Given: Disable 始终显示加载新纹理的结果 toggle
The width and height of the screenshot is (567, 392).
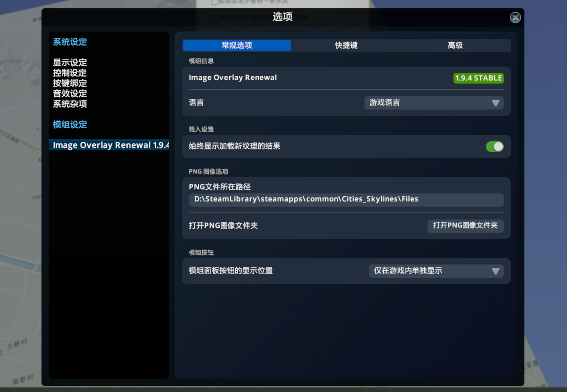Looking at the screenshot, I should click(494, 146).
